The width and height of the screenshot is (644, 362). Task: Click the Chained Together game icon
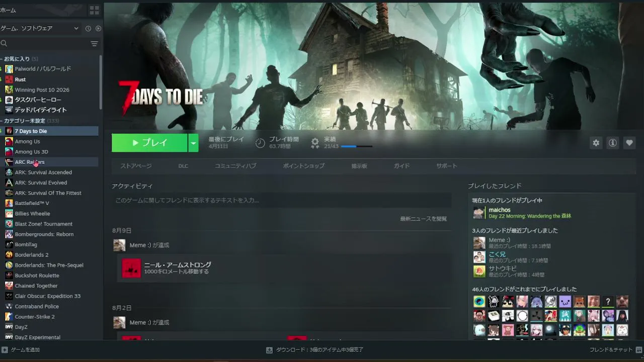[9, 286]
